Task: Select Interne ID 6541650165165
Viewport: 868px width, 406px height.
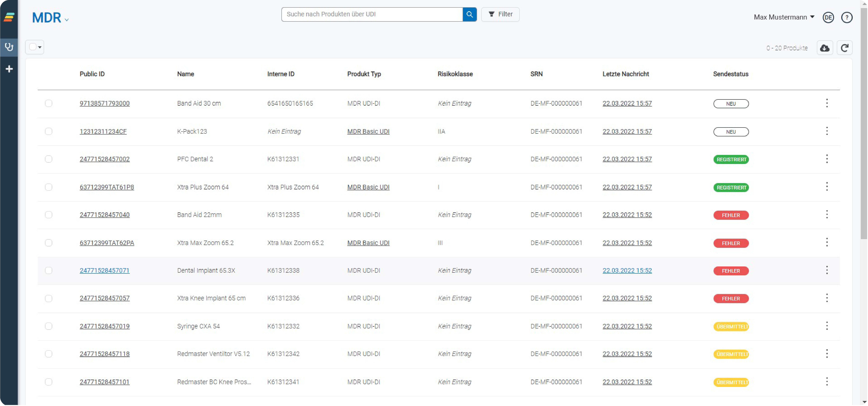Action: [x=290, y=103]
